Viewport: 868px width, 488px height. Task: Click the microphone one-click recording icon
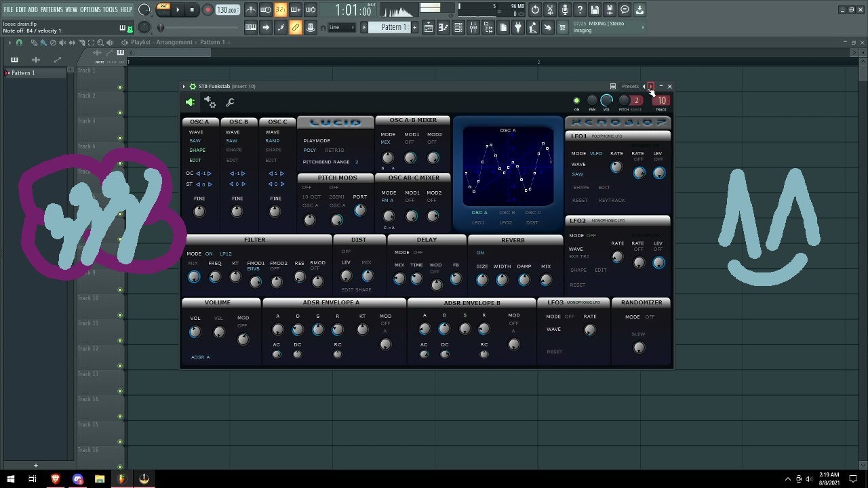click(x=565, y=10)
